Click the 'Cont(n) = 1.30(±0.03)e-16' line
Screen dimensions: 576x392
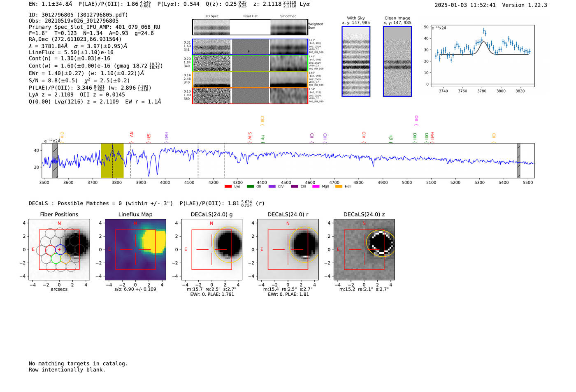pos(70,58)
